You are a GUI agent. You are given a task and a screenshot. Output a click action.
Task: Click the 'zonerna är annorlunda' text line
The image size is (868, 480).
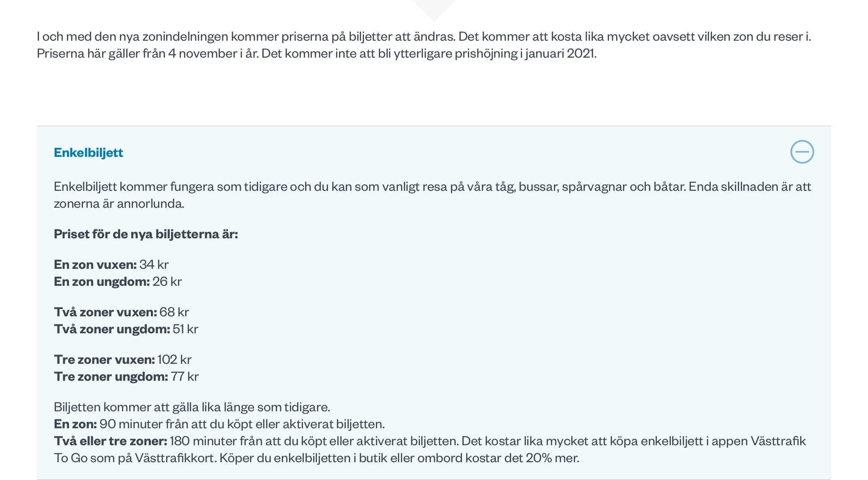119,204
